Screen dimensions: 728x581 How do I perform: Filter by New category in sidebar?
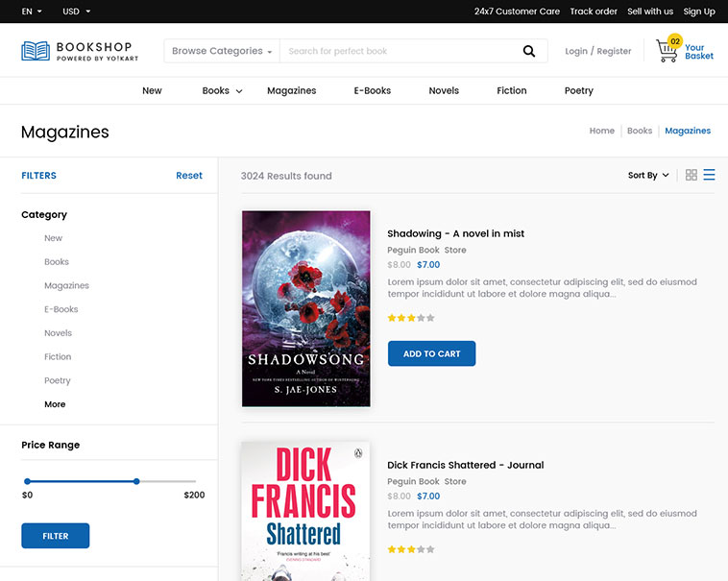53,238
